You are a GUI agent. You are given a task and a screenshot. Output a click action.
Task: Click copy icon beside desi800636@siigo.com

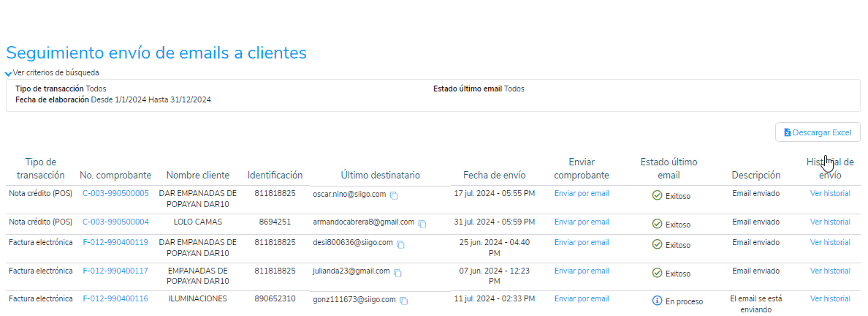[401, 244]
